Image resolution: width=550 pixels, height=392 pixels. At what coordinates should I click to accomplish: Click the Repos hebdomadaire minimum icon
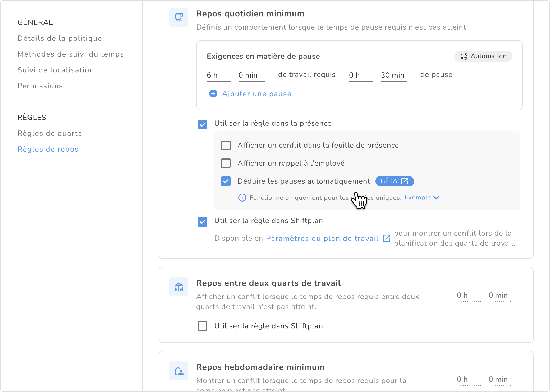coord(179,371)
